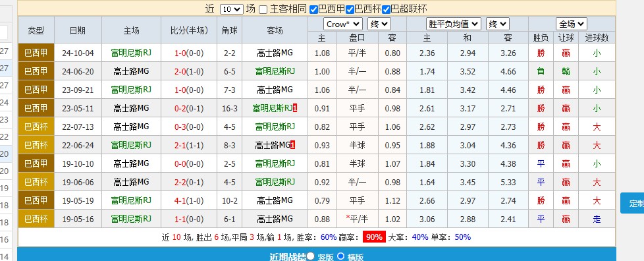Uncheck the 巴西甲 league filter
Viewport: 644px width, 261px height.
tap(313, 9)
